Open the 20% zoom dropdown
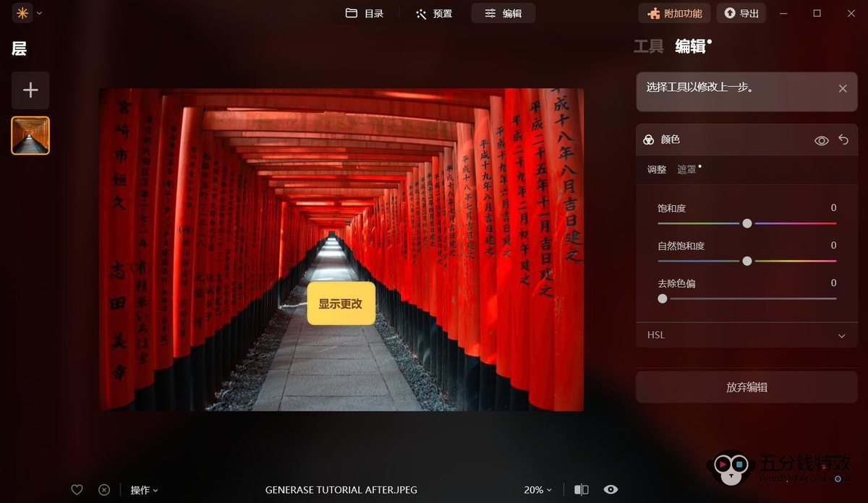The width and height of the screenshot is (868, 503). click(x=537, y=490)
